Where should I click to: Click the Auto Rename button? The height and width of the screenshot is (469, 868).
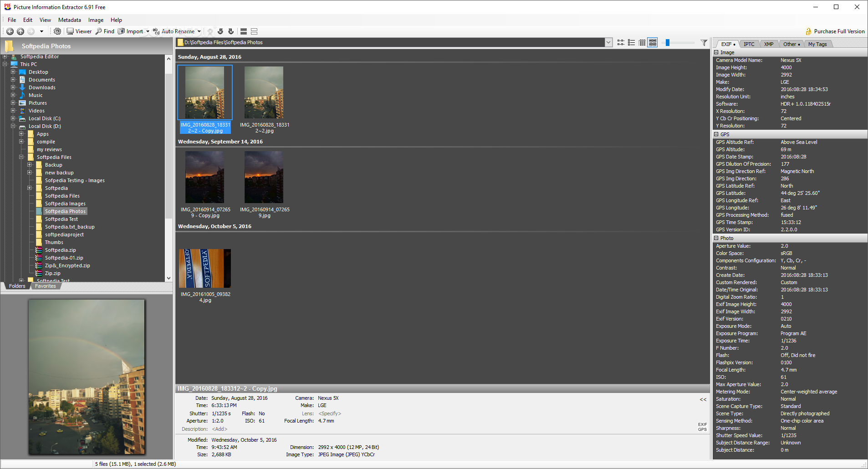[174, 31]
